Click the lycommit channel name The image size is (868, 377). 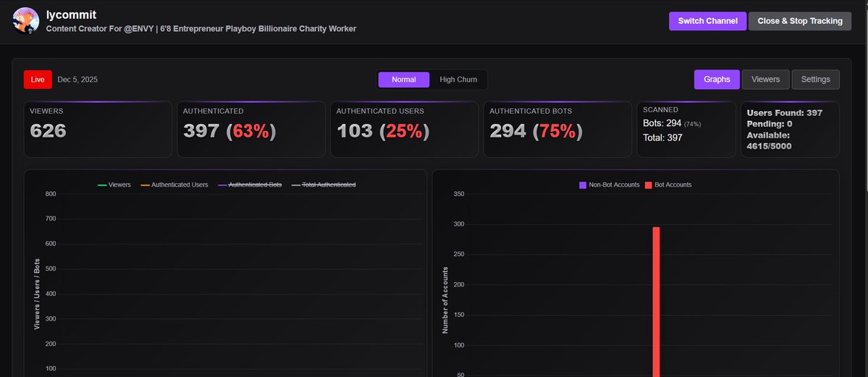72,15
